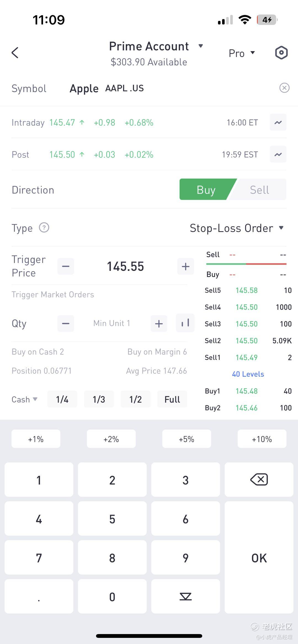Hide the keypad with collapse icon

(x=185, y=597)
